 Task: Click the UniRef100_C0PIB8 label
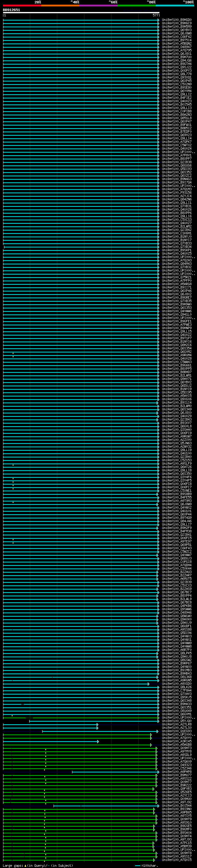(177, 111)
